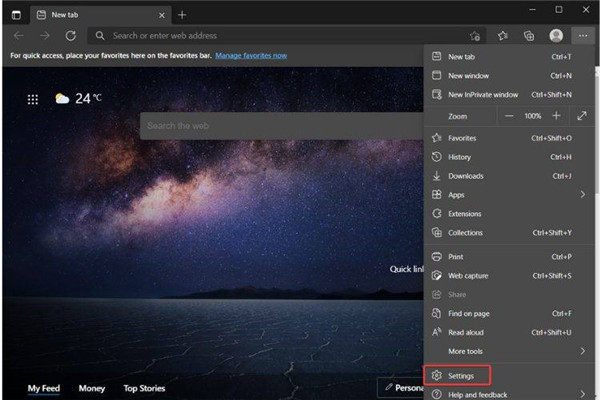This screenshot has height=400, width=600.
Task: Click add page to favorites icon
Action: tap(475, 35)
